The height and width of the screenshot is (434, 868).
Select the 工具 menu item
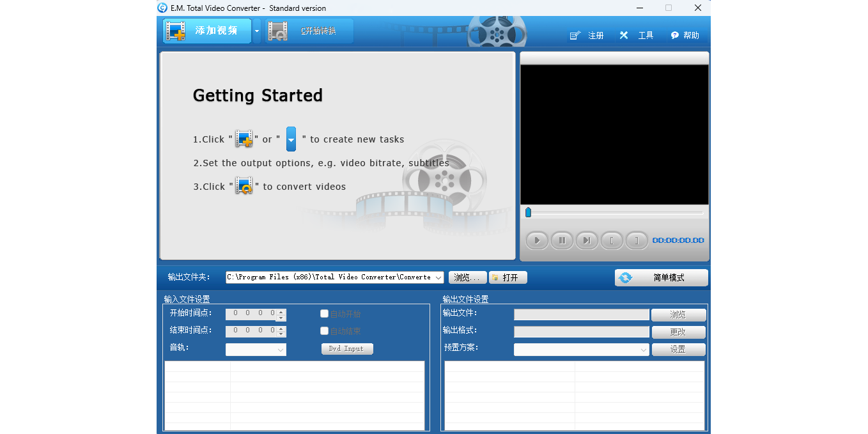pos(645,36)
